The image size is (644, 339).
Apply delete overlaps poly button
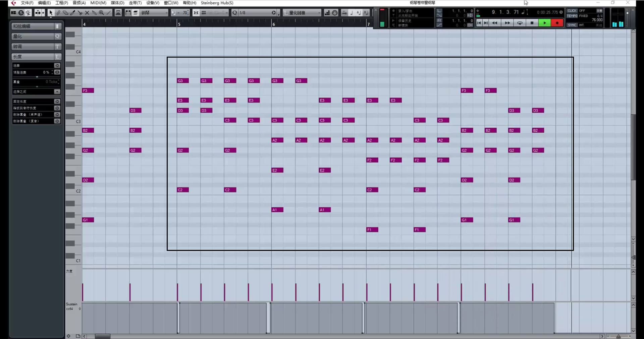click(x=57, y=121)
